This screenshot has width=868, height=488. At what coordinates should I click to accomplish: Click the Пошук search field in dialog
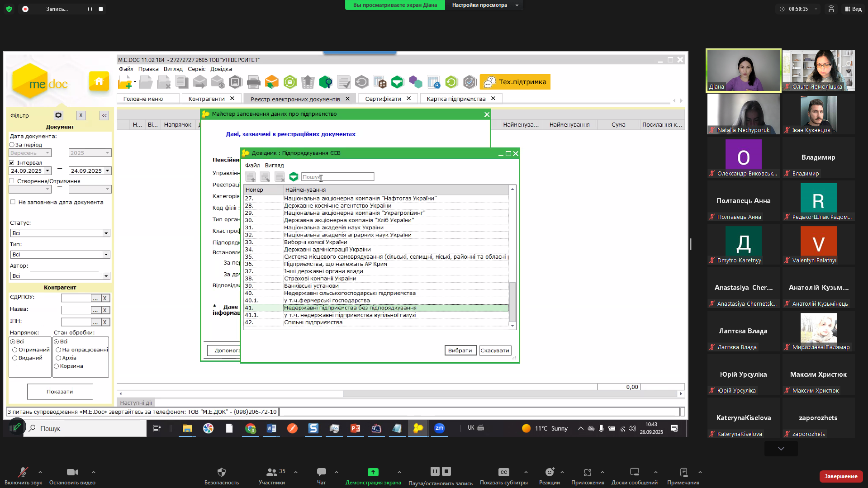[337, 177]
